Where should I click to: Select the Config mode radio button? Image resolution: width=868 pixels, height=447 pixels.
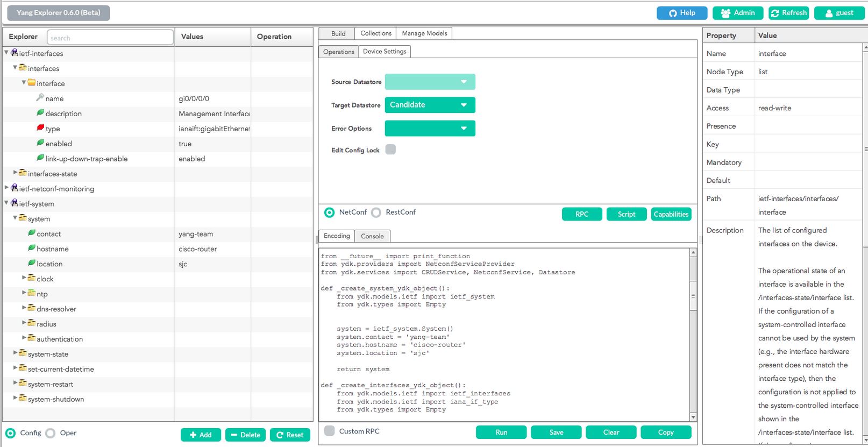[10, 433]
